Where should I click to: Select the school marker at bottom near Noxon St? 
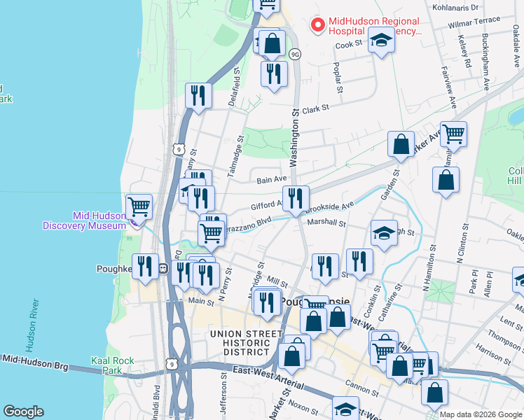click(x=346, y=408)
